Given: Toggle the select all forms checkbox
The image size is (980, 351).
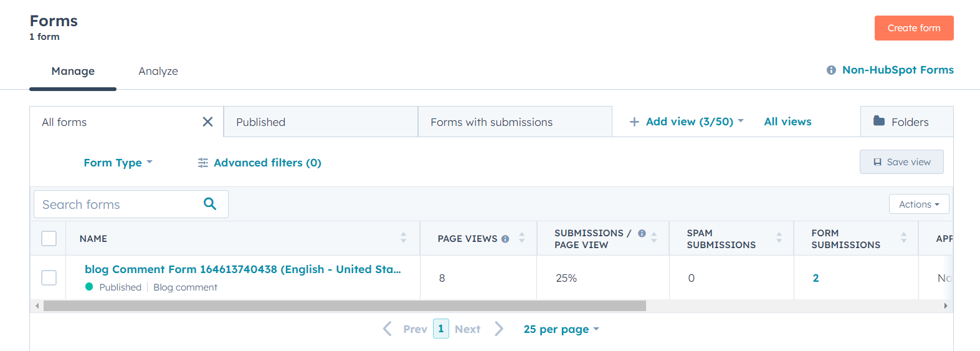Looking at the screenshot, I should 49,239.
